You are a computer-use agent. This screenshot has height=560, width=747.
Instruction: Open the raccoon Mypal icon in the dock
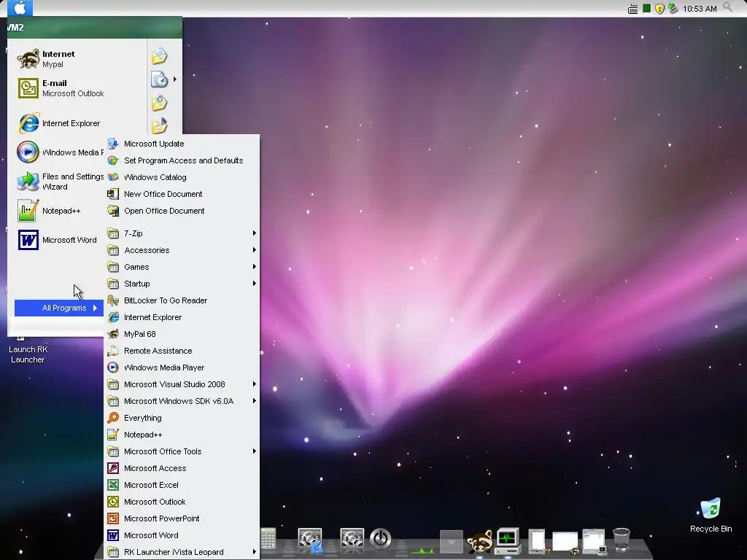click(479, 542)
